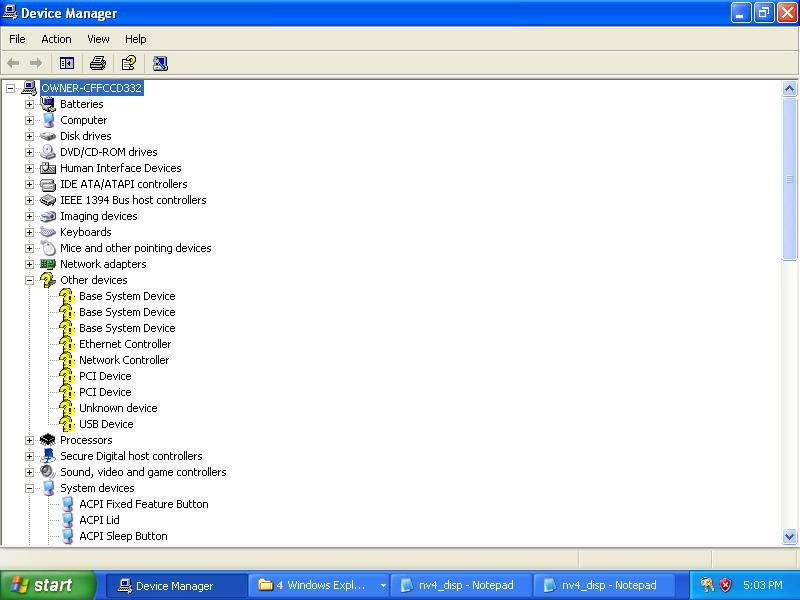
Task: Select the ACPI Sleep Button entry
Action: click(123, 536)
